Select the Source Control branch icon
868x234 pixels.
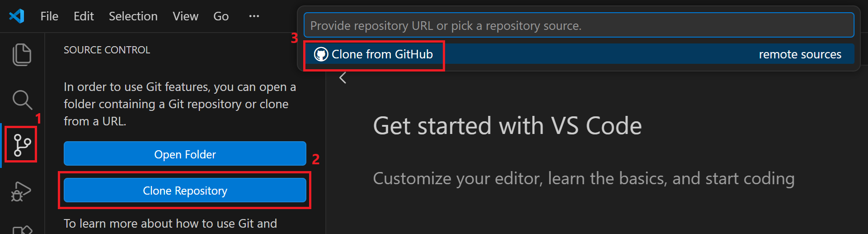click(x=22, y=145)
